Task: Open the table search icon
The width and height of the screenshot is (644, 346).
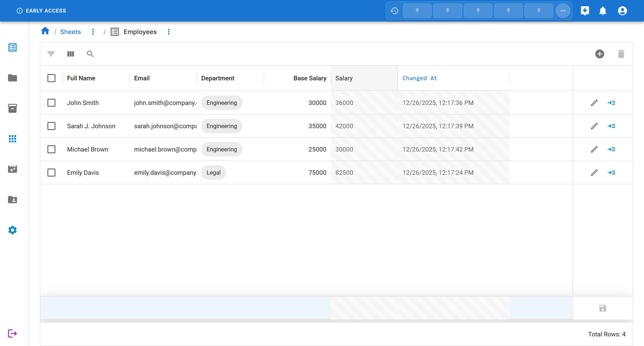Action: pos(90,54)
